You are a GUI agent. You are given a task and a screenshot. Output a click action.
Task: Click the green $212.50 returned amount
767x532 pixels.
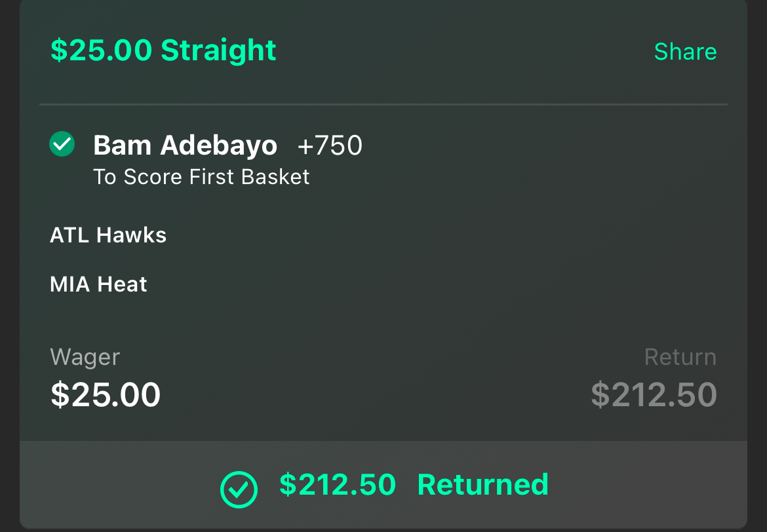[338, 485]
